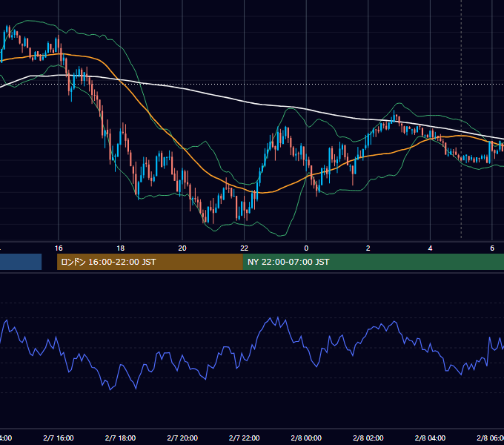Click the 2/7 22:00 date label
This screenshot has height=445, width=504.
click(x=245, y=438)
